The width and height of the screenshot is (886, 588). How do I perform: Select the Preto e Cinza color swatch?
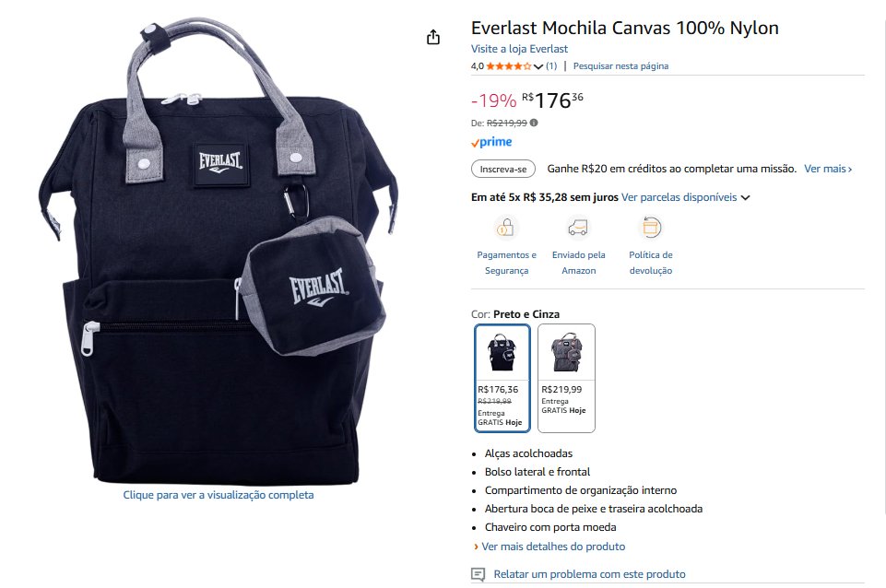tap(502, 378)
